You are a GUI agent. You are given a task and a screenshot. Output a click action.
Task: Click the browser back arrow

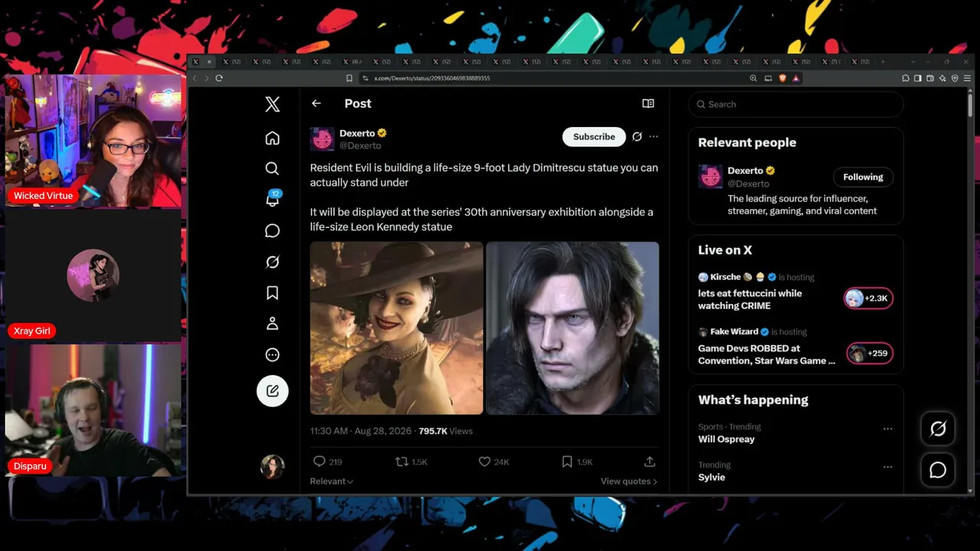click(x=194, y=78)
